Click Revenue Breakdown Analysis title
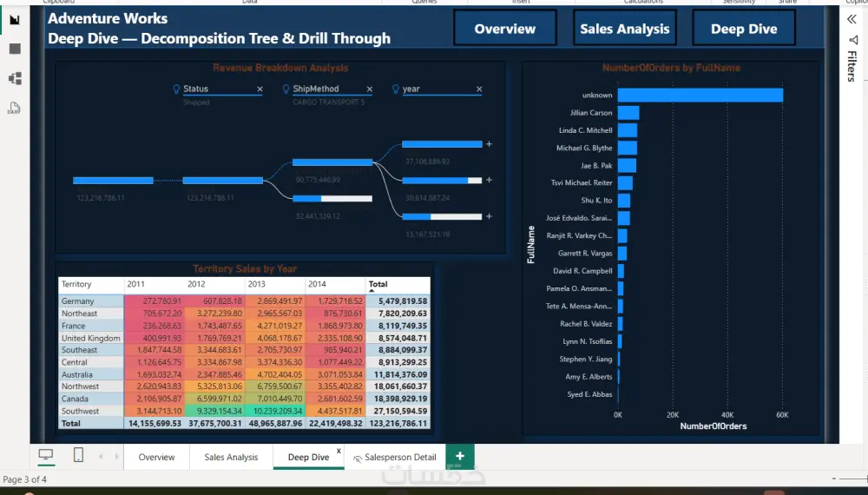Image resolution: width=868 pixels, height=495 pixels. point(280,68)
